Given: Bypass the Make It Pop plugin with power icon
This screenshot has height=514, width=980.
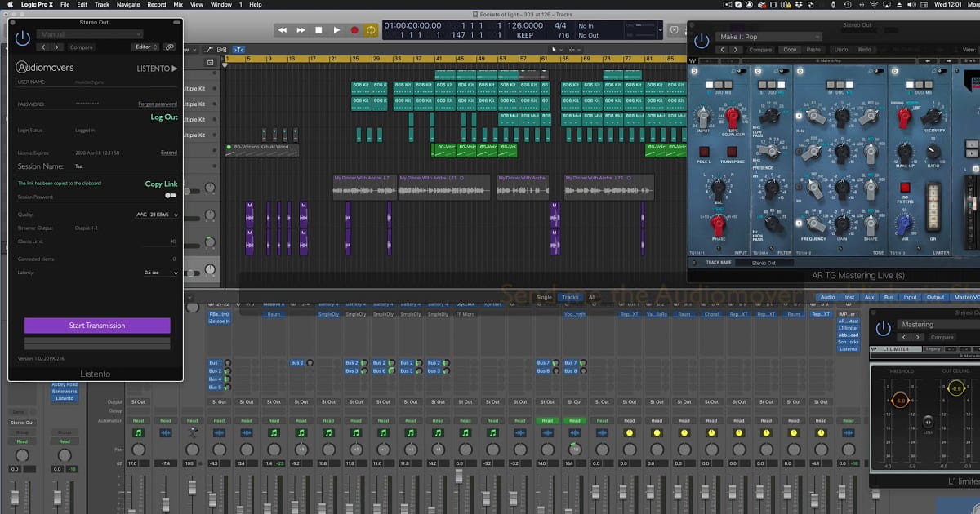Looking at the screenshot, I should pos(701,40).
